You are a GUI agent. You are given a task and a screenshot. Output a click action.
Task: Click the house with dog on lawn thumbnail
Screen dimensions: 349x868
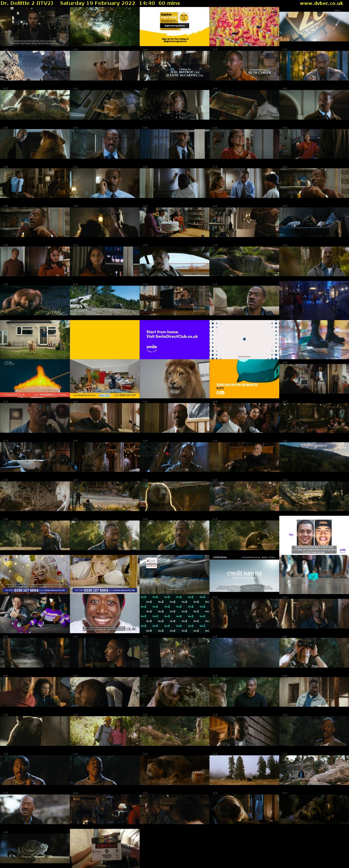tap(35, 340)
